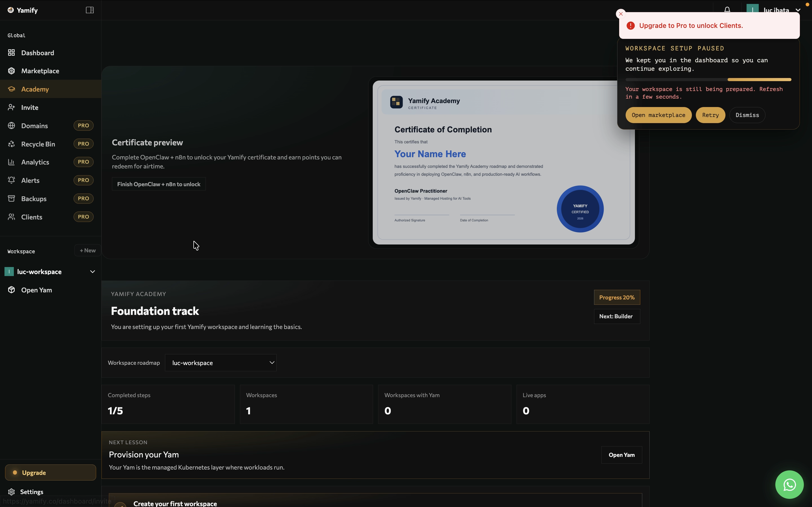The image size is (812, 507).
Task: Go to Invite in the sidebar
Action: click(30, 107)
